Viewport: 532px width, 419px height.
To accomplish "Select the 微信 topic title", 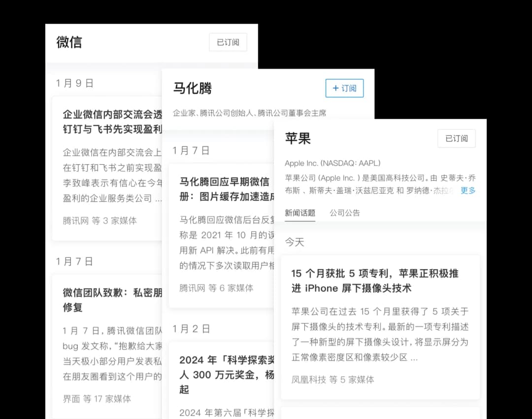I will tap(69, 42).
